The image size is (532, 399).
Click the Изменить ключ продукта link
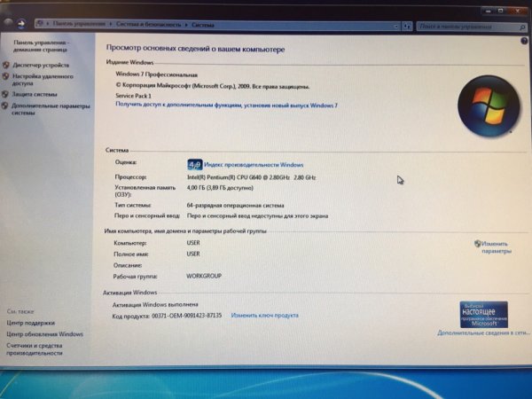pos(264,315)
